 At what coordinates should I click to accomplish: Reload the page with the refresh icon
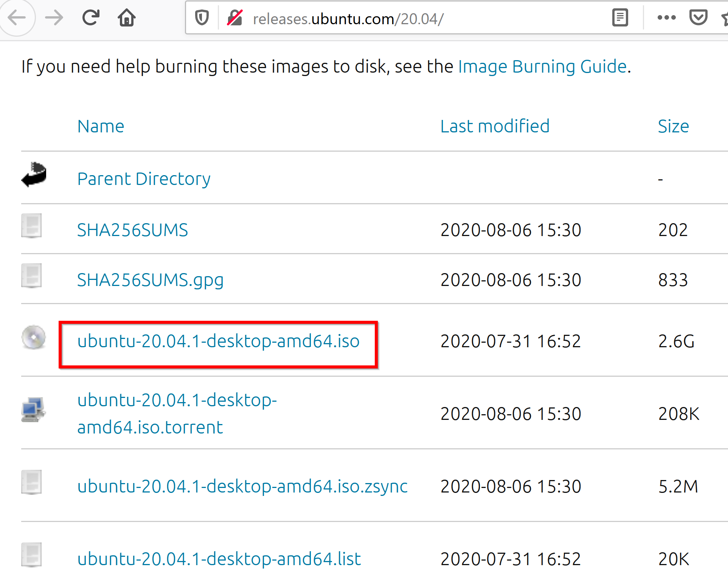click(91, 17)
